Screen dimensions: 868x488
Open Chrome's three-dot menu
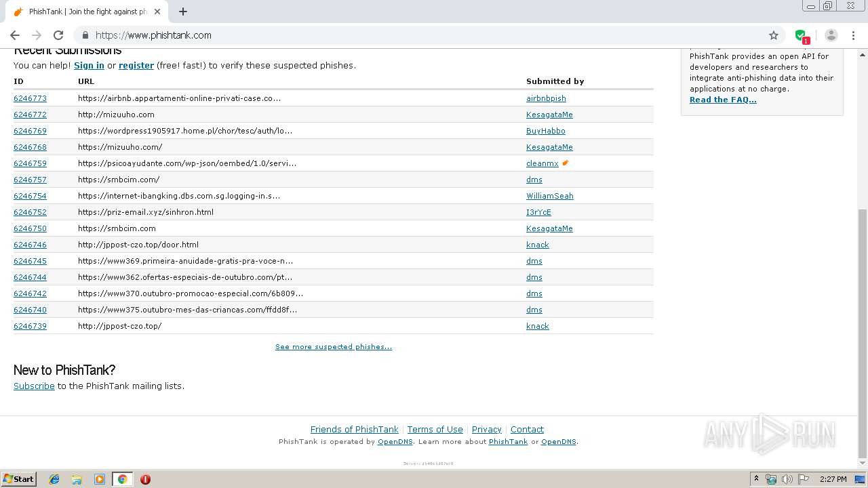coord(853,35)
